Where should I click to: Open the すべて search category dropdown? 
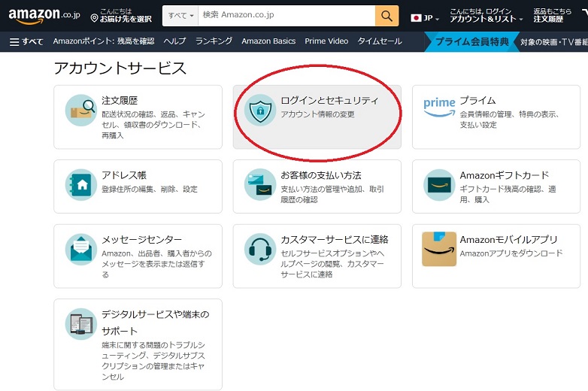(x=180, y=16)
